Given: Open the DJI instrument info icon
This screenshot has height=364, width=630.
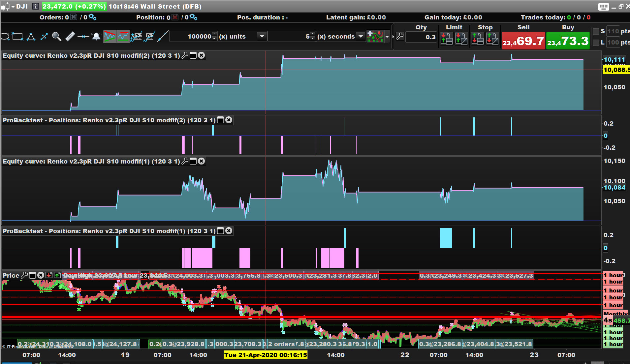Looking at the screenshot, I should [x=36, y=6].
